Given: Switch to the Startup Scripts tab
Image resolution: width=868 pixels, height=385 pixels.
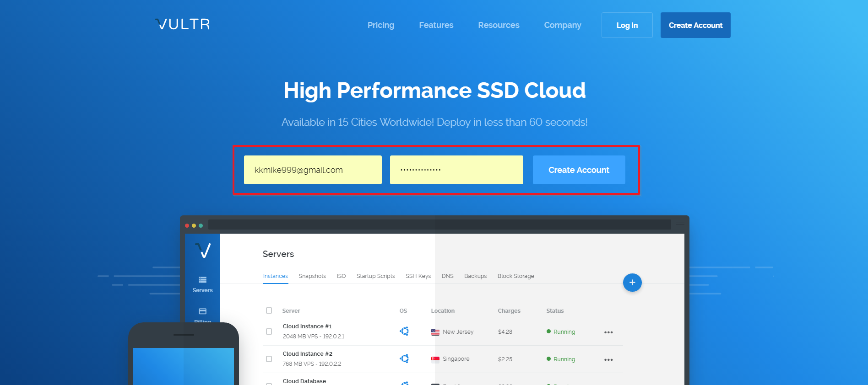Looking at the screenshot, I should (x=376, y=276).
